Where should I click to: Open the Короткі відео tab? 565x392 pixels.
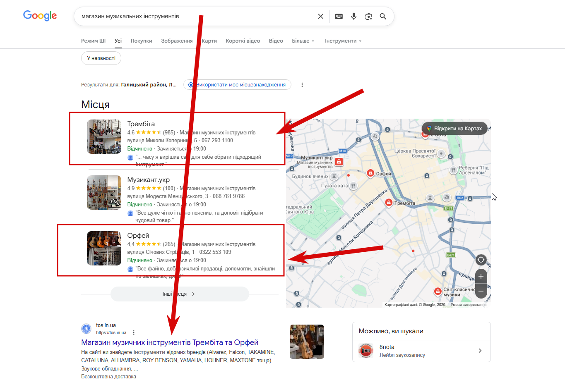coord(243,41)
